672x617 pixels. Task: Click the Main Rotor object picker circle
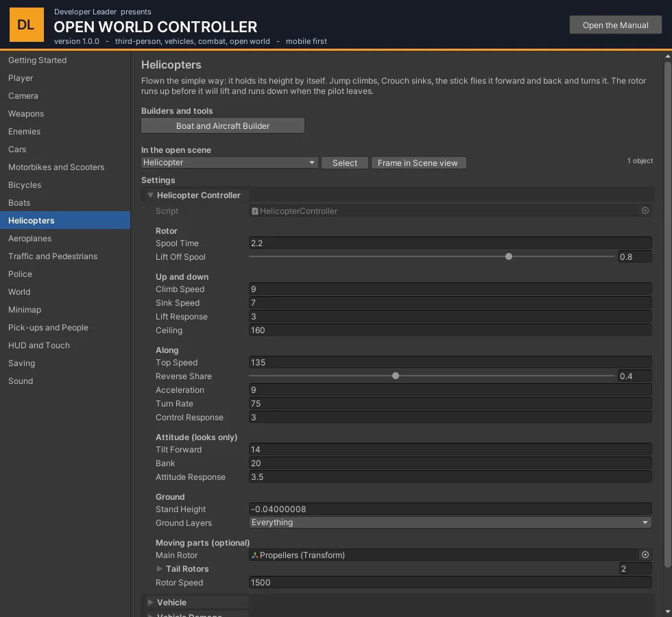[645, 555]
